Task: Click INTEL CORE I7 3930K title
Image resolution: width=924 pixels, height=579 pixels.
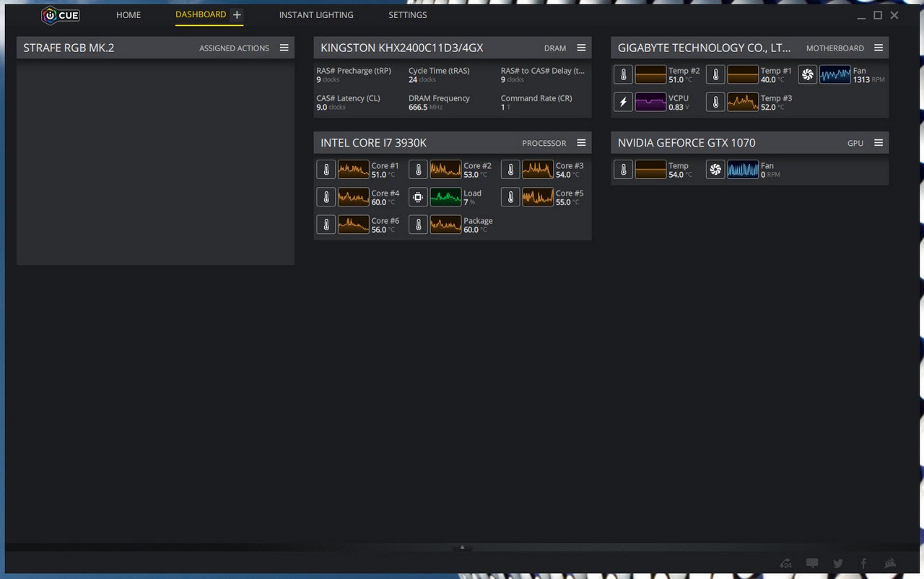Action: click(374, 143)
